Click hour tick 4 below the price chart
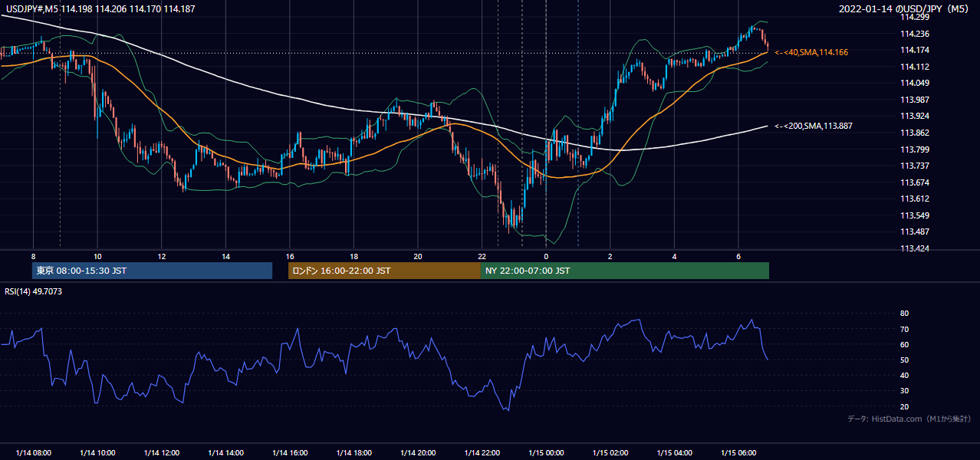Screen dimensions: 980x460 (x=674, y=255)
